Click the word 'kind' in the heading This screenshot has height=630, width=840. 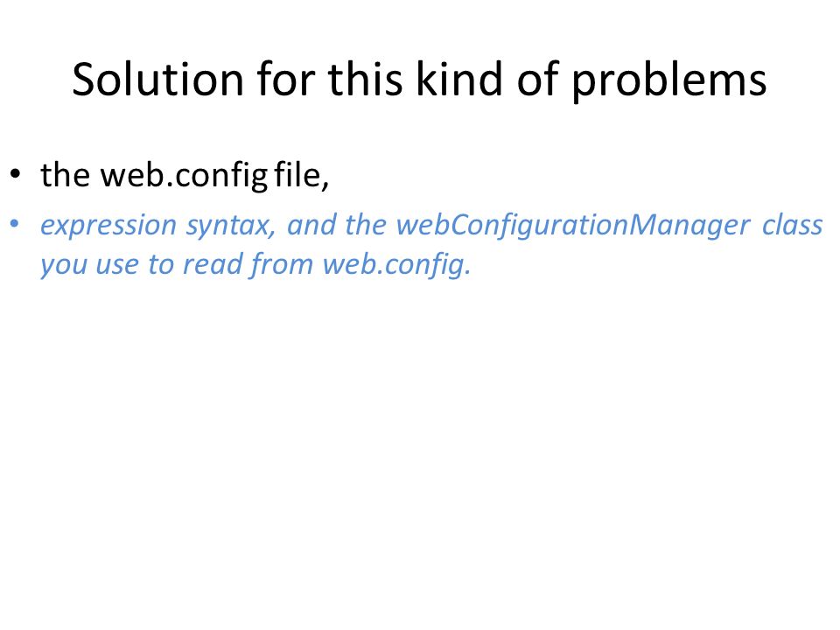click(458, 78)
